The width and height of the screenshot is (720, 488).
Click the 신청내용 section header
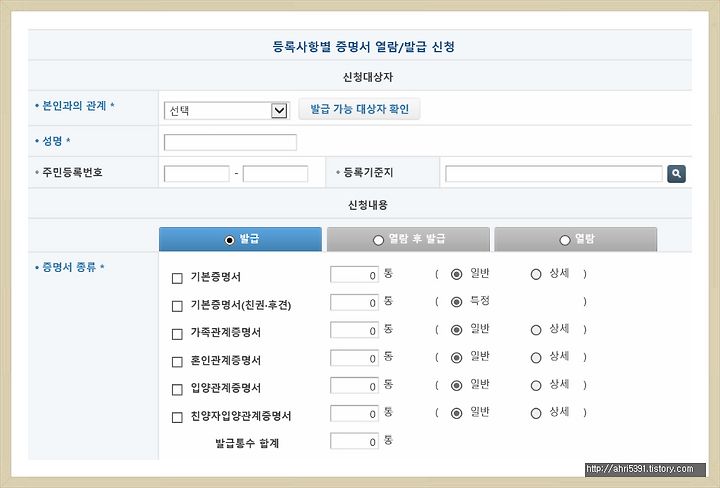(x=368, y=205)
